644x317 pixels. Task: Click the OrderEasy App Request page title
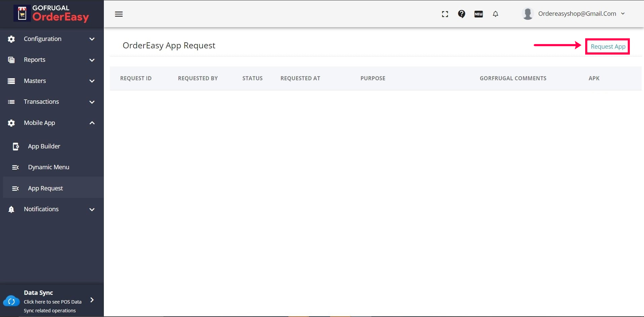pos(169,46)
